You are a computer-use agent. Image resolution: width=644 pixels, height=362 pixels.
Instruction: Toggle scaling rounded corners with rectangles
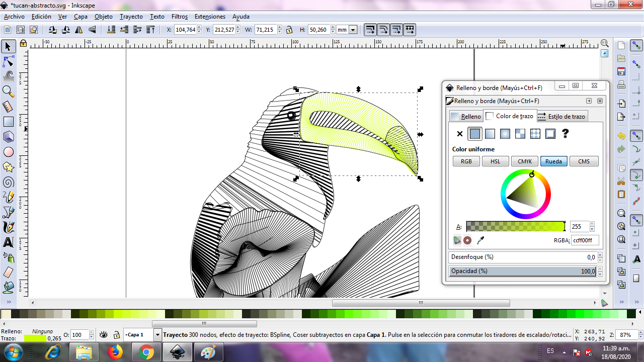[x=383, y=30]
